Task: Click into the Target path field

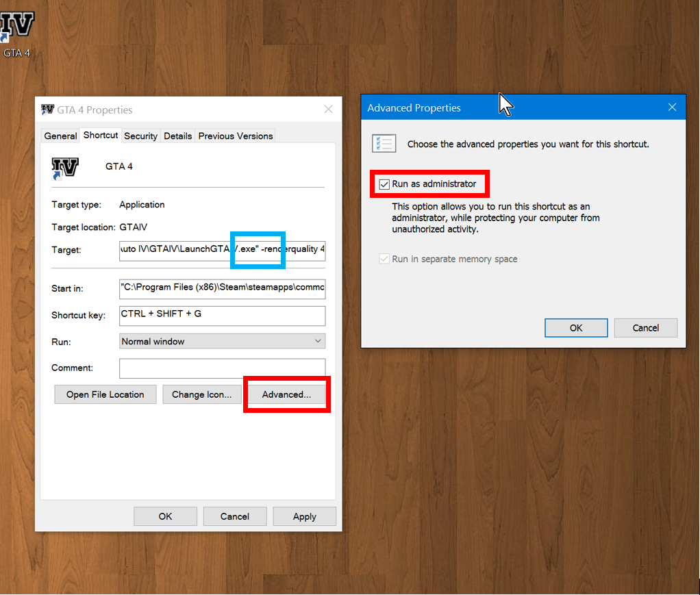Action: (223, 250)
